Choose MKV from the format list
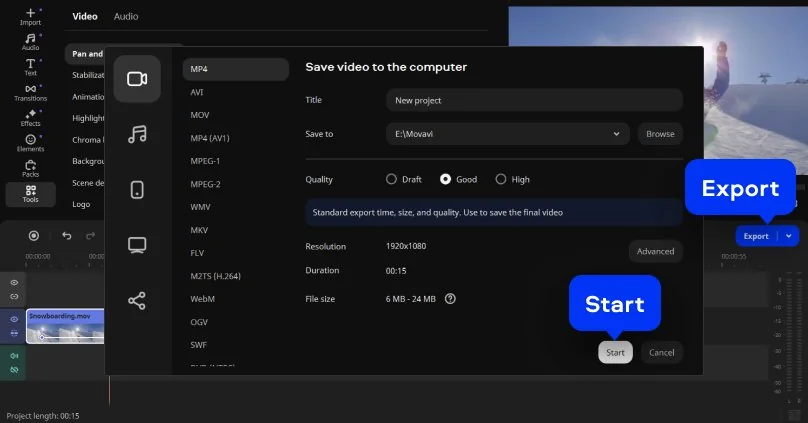 (199, 230)
